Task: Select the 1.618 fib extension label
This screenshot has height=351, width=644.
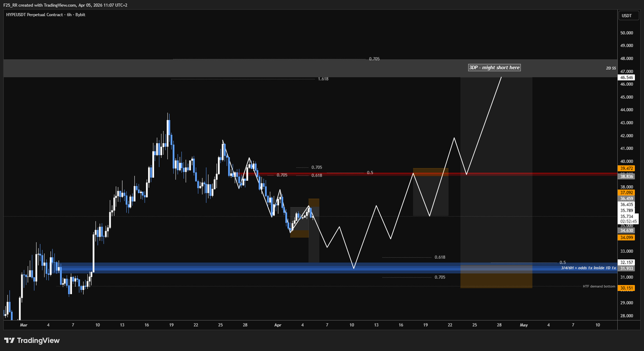Action: (323, 79)
